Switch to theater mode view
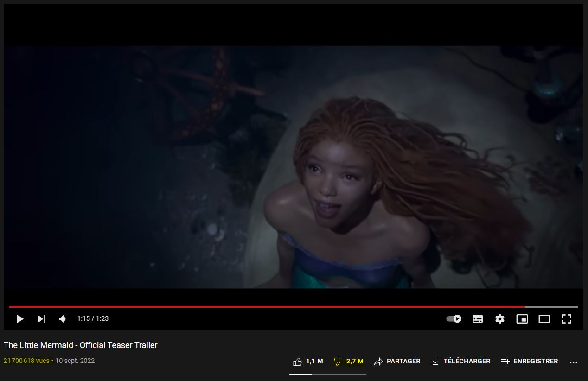This screenshot has height=381, width=588. (544, 319)
